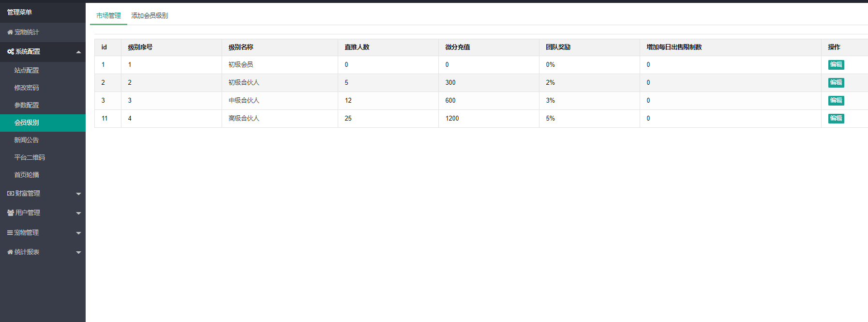Viewport: 868px width, 322px height.
Task: Click the gears icon next to 系统配置
Action: click(11, 52)
